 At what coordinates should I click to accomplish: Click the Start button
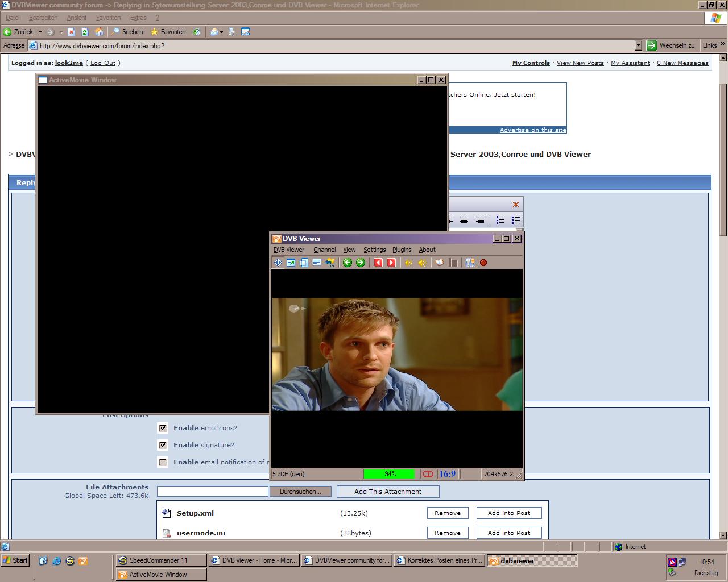coord(15,560)
